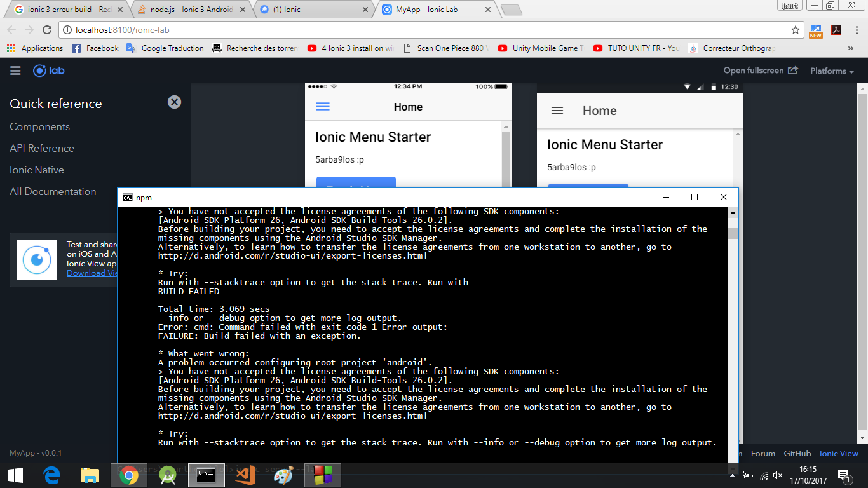Screen dimensions: 868x488
Task: Open the Android preview side menu
Action: pyautogui.click(x=557, y=111)
